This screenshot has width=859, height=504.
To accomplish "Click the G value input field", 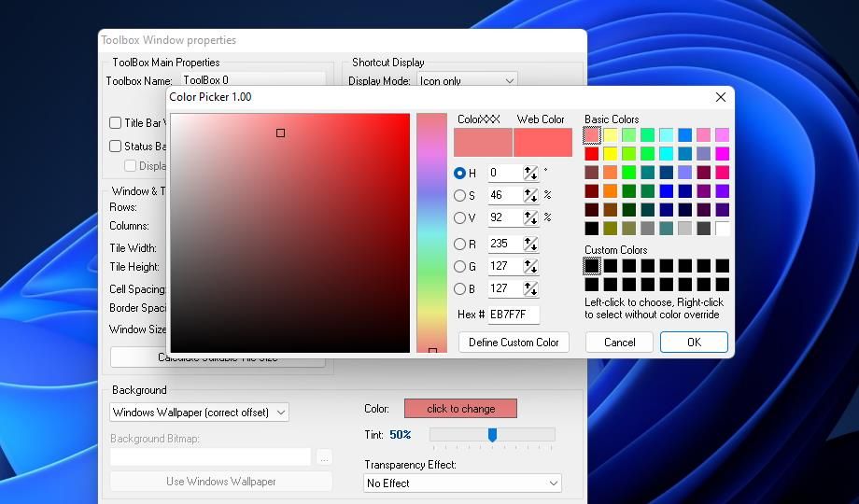I will click(505, 267).
